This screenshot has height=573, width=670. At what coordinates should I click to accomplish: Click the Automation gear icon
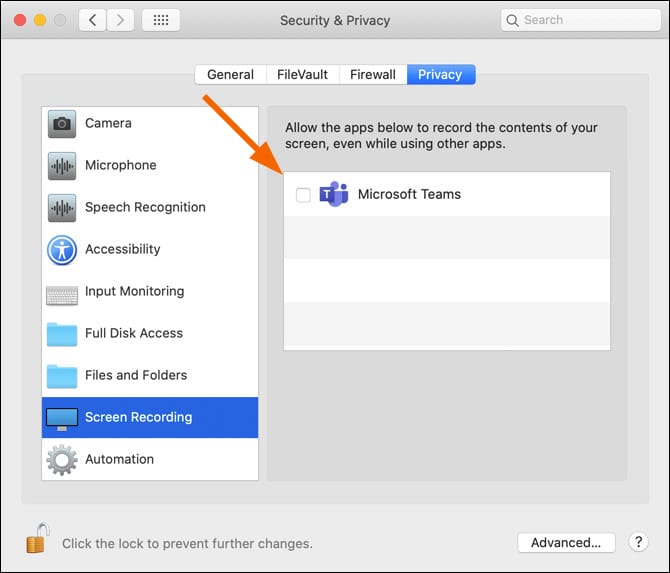point(62,460)
